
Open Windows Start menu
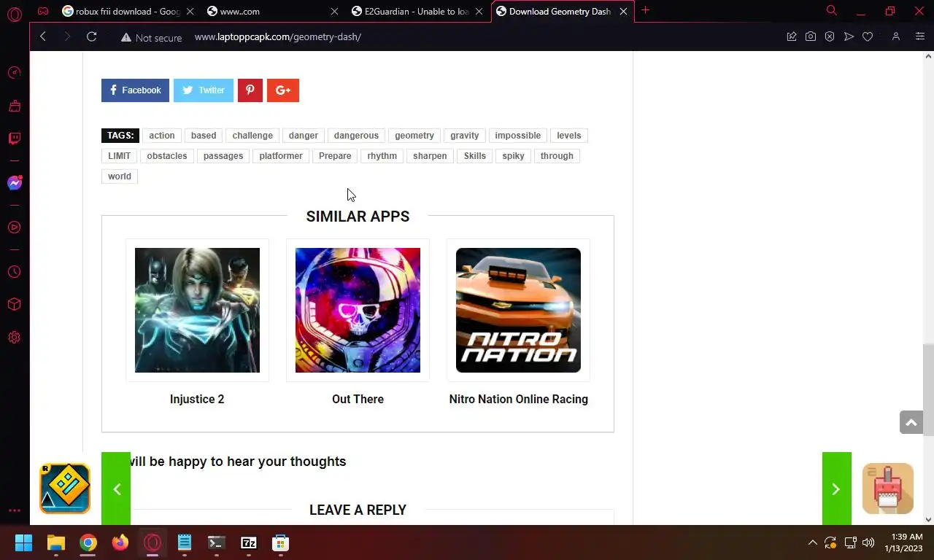click(x=24, y=543)
